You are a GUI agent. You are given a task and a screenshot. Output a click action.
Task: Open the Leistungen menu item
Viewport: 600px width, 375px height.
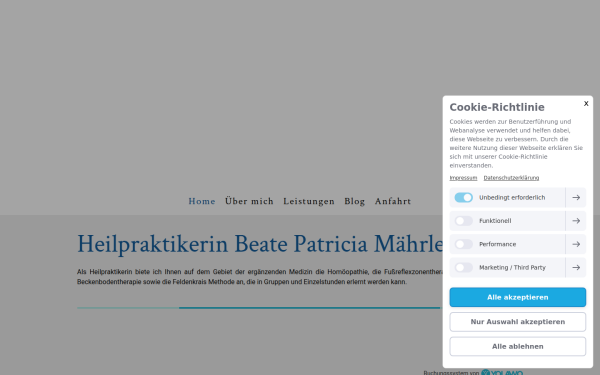pyautogui.click(x=309, y=201)
